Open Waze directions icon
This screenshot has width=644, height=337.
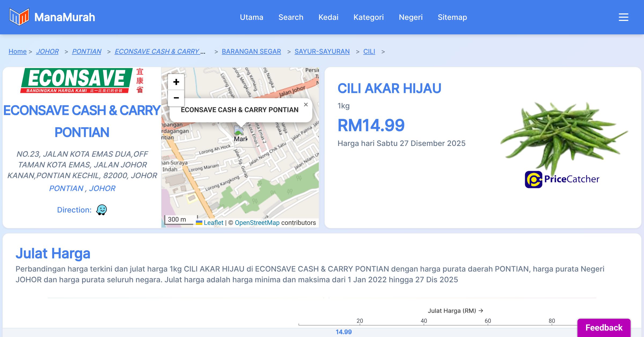101,210
